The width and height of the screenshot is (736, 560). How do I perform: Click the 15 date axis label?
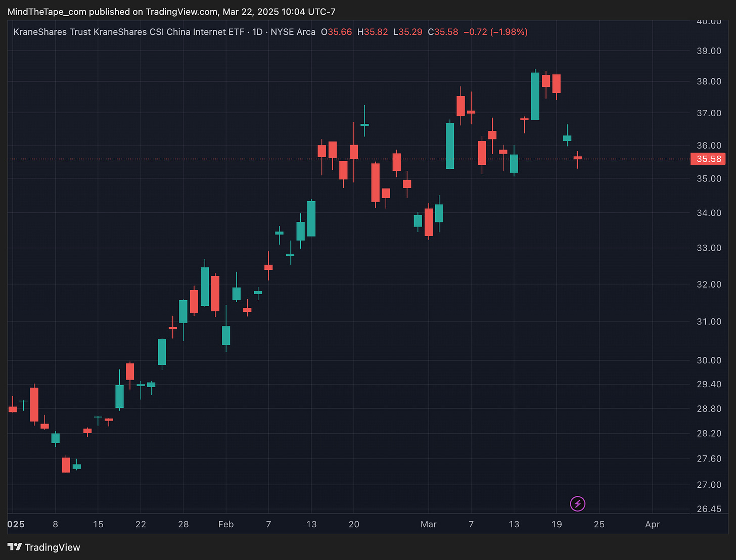[98, 524]
